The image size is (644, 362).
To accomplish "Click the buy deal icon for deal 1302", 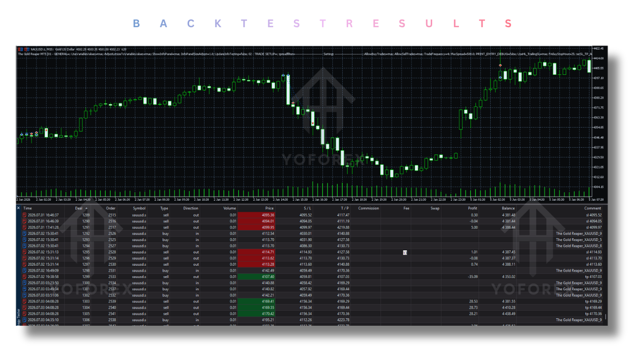I will 25,295.
